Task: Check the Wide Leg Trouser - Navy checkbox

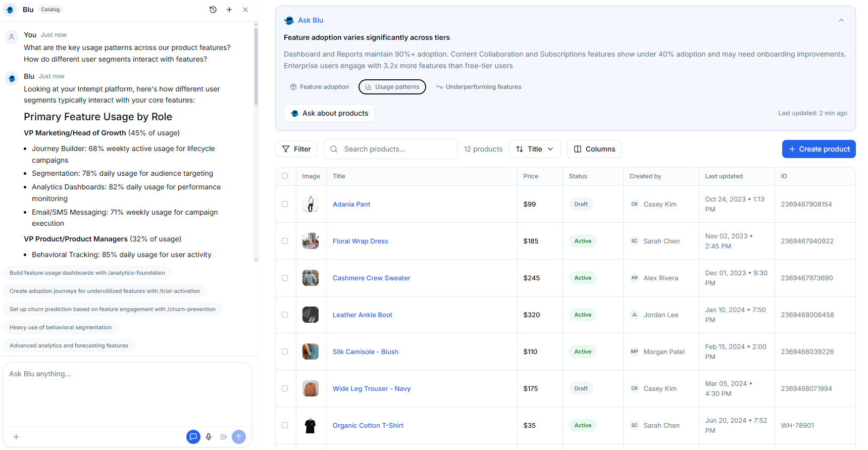Action: point(285,388)
